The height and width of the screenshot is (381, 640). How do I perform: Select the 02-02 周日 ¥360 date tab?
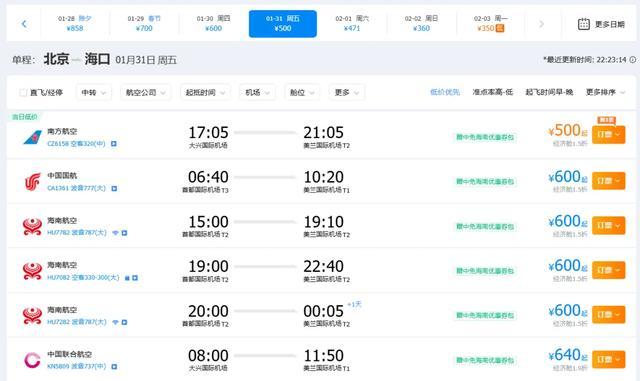(x=421, y=24)
